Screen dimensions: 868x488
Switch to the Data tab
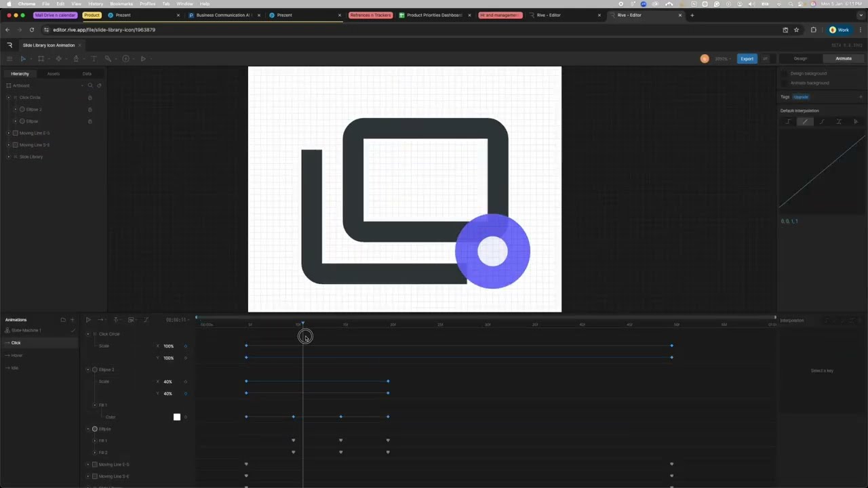[x=87, y=73]
